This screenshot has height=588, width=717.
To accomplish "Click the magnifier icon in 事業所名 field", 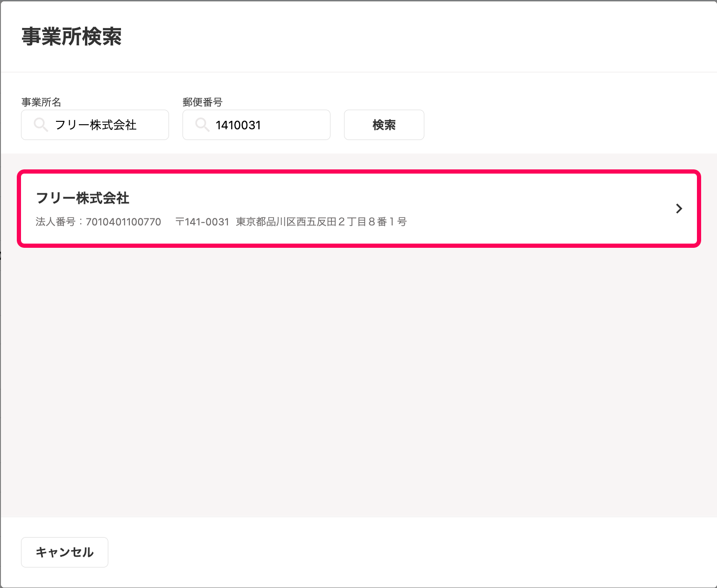I will pos(41,125).
